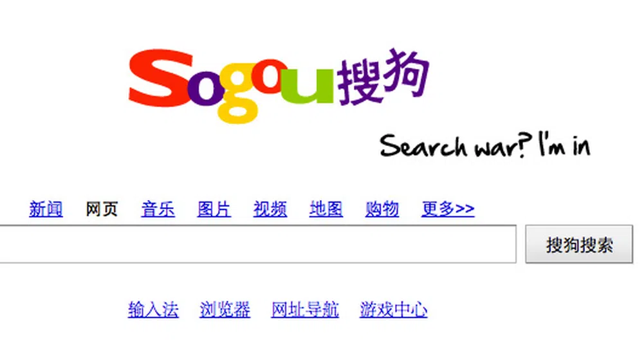Click inside the search input box

point(257,244)
